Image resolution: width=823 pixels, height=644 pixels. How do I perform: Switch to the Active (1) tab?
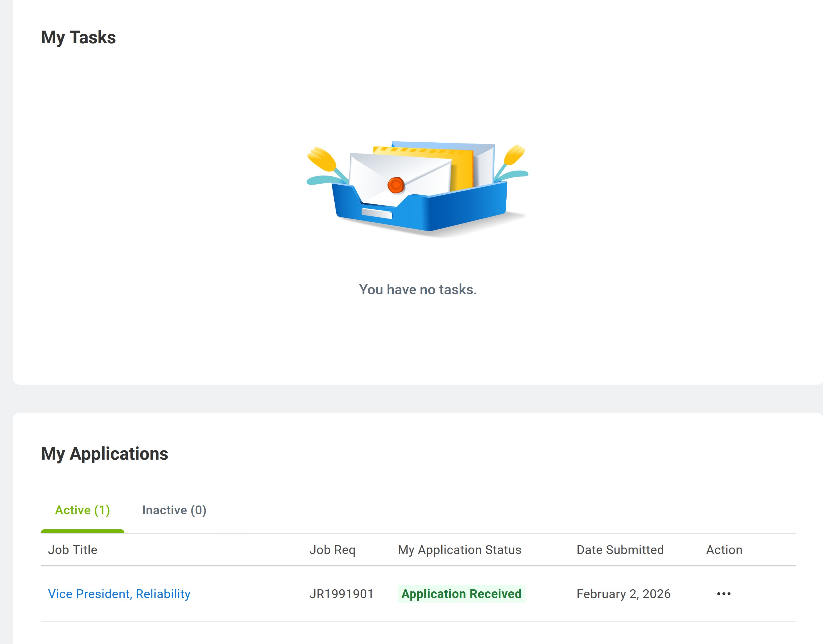click(x=83, y=510)
